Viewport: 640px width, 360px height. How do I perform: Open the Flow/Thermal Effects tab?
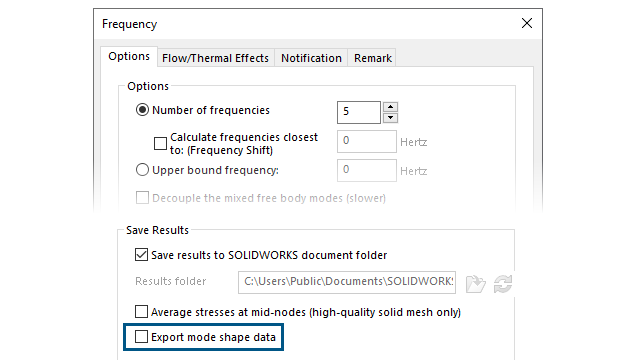point(216,58)
